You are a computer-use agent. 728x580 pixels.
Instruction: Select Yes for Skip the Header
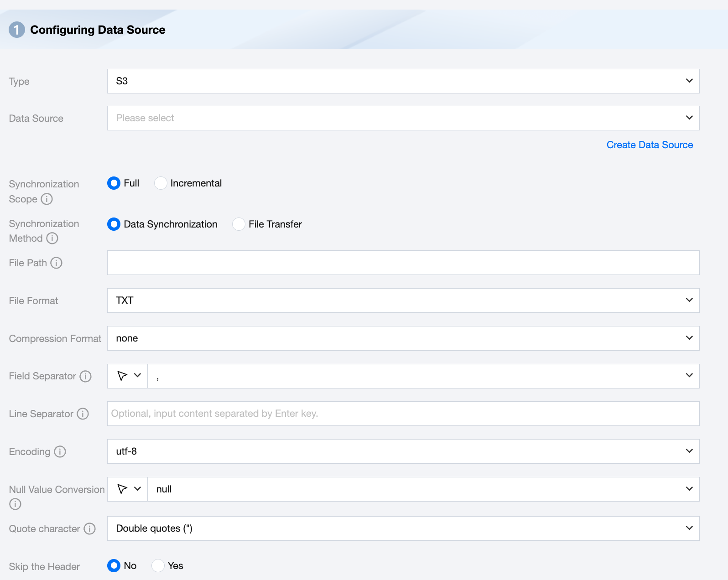158,566
